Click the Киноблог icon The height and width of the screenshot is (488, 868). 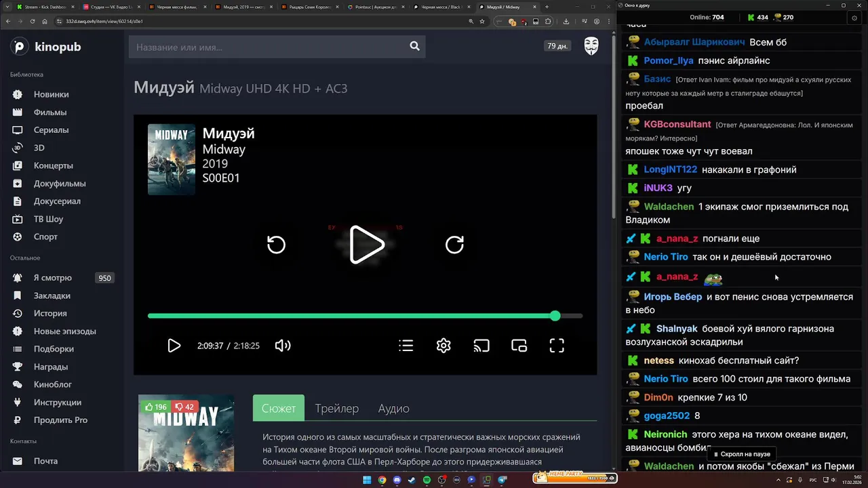[x=18, y=385]
